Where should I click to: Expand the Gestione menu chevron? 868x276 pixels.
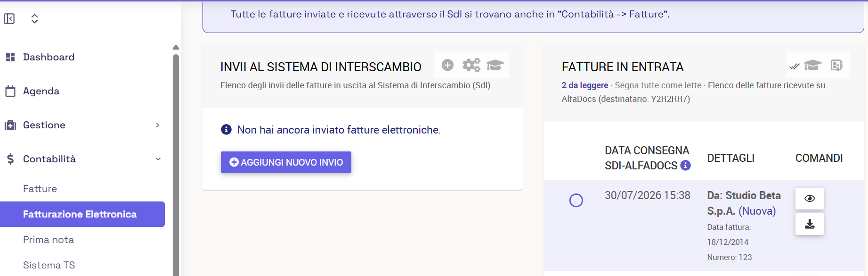(x=158, y=125)
